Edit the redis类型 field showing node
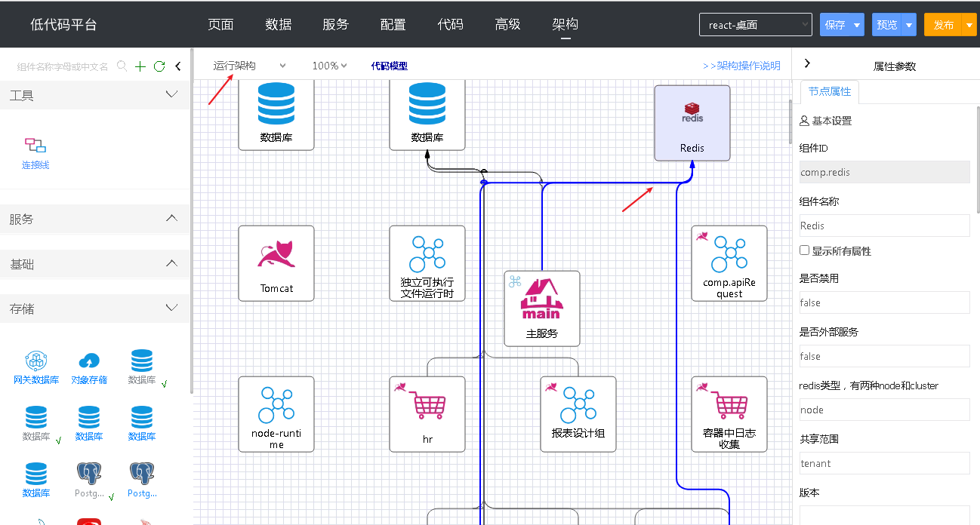This screenshot has height=525, width=980. point(885,410)
